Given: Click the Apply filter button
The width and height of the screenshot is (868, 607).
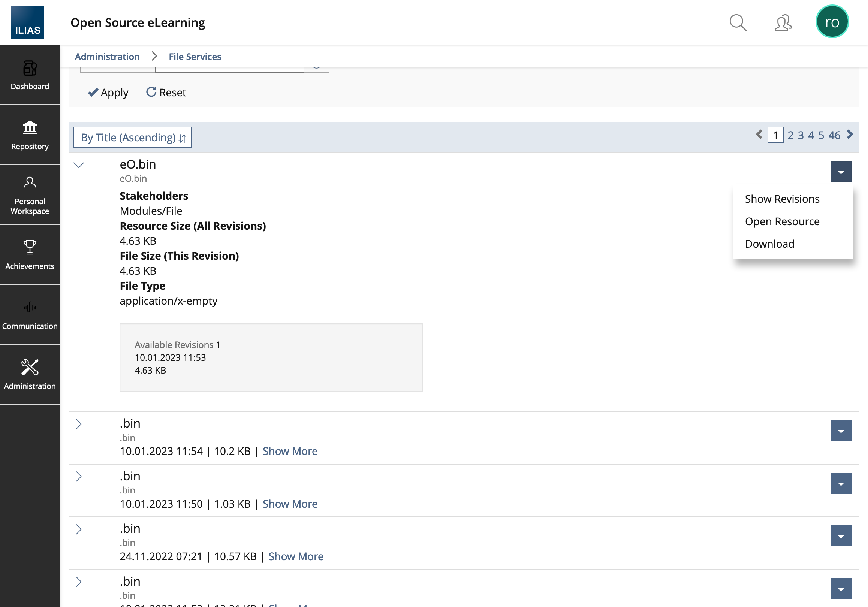Looking at the screenshot, I should [109, 93].
